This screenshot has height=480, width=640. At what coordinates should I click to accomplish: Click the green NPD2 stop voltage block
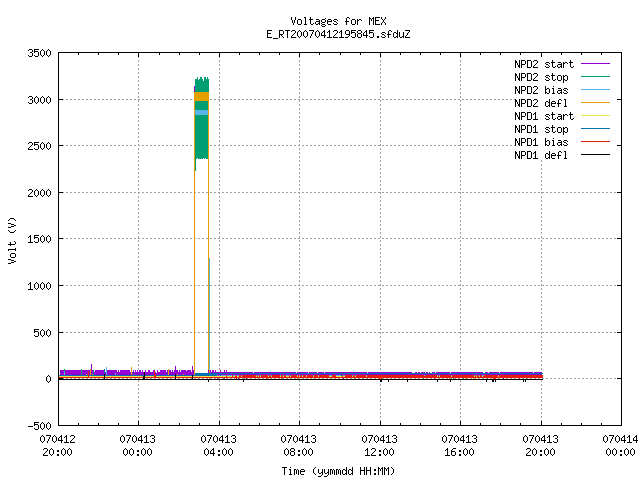coord(202,137)
